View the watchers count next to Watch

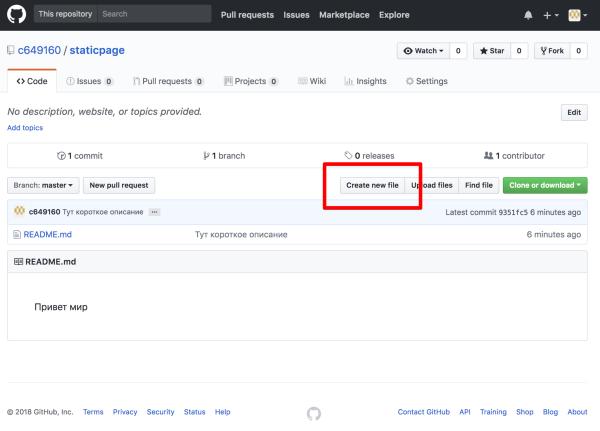(x=458, y=51)
